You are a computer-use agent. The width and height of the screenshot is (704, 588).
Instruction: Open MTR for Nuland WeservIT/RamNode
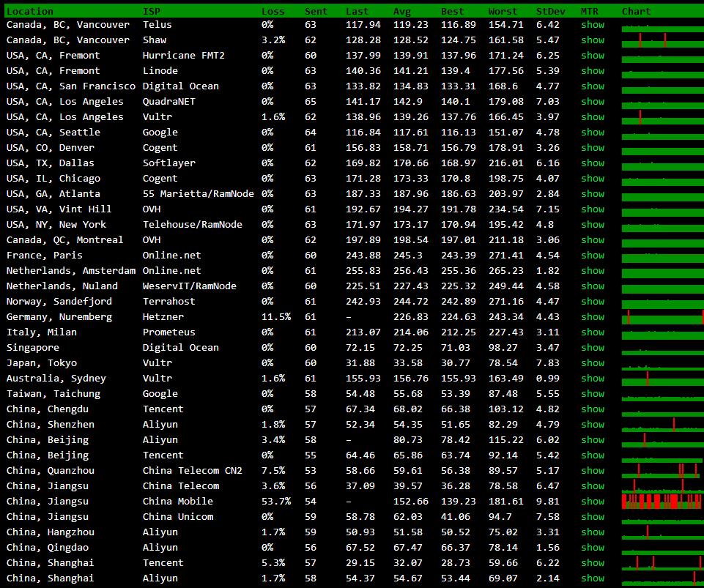(593, 286)
